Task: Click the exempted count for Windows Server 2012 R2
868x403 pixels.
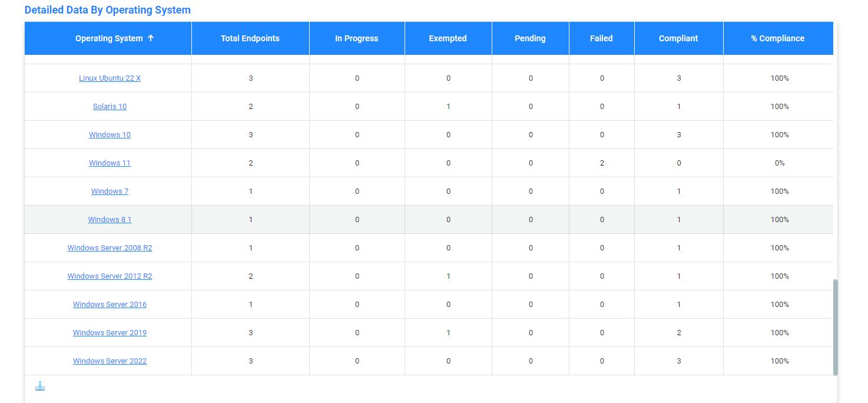Action: pyautogui.click(x=448, y=276)
